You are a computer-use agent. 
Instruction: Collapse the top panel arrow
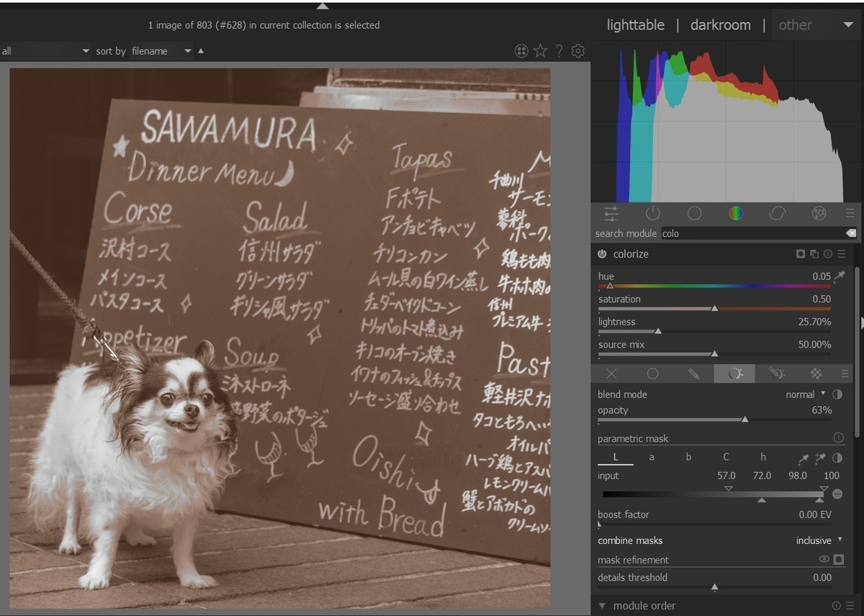[323, 6]
